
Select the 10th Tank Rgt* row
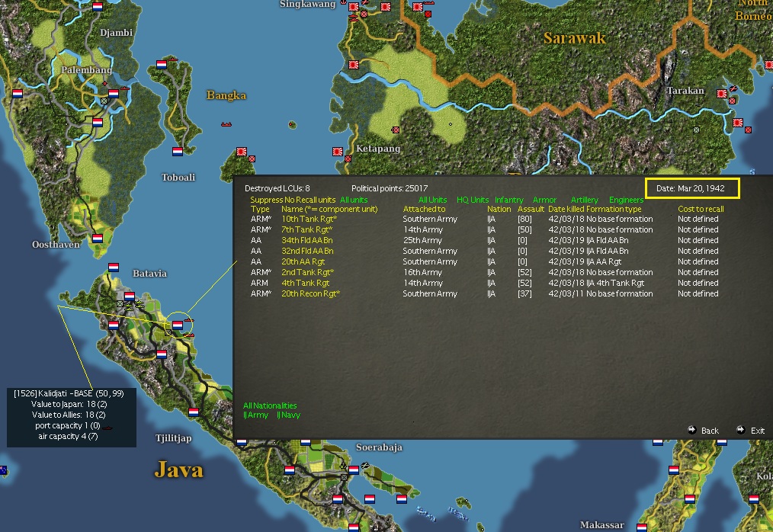pyautogui.click(x=484, y=219)
